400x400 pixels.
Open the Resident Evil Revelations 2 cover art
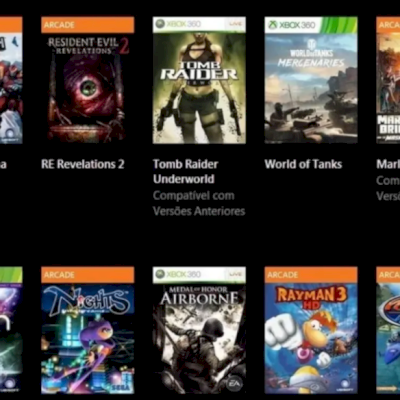pos(88,80)
